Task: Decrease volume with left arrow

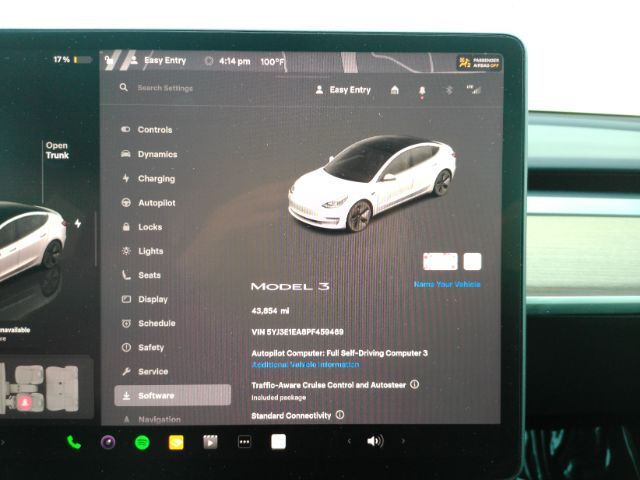Action: click(349, 441)
